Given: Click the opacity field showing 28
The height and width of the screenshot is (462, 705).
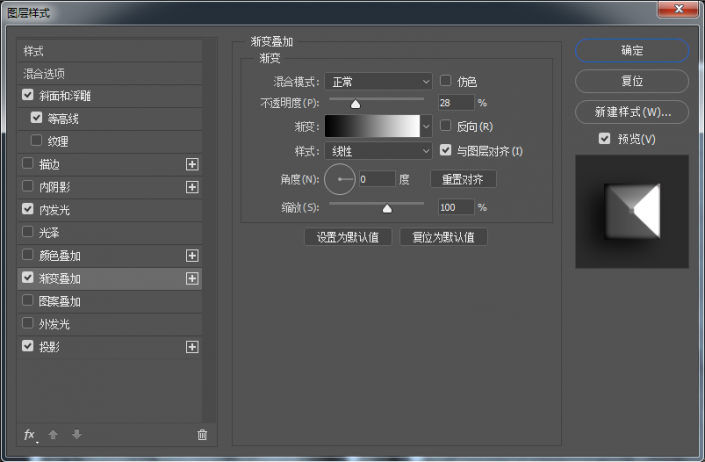Looking at the screenshot, I should pyautogui.click(x=456, y=103).
